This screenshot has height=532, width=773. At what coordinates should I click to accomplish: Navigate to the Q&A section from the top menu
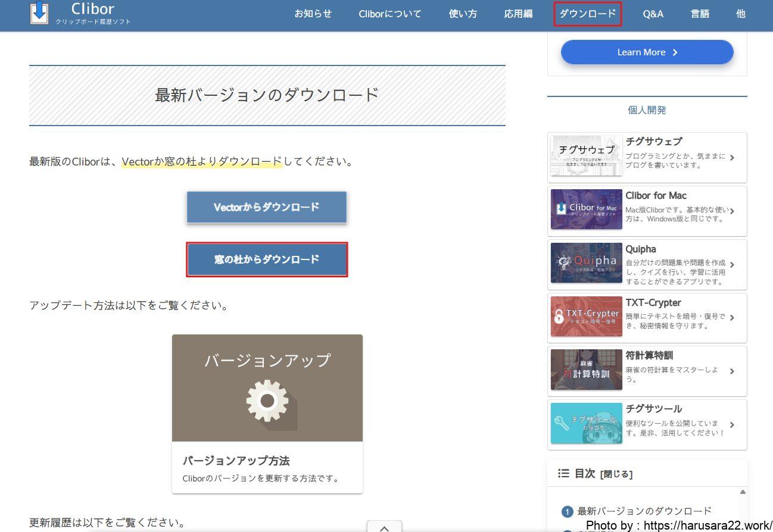653,14
